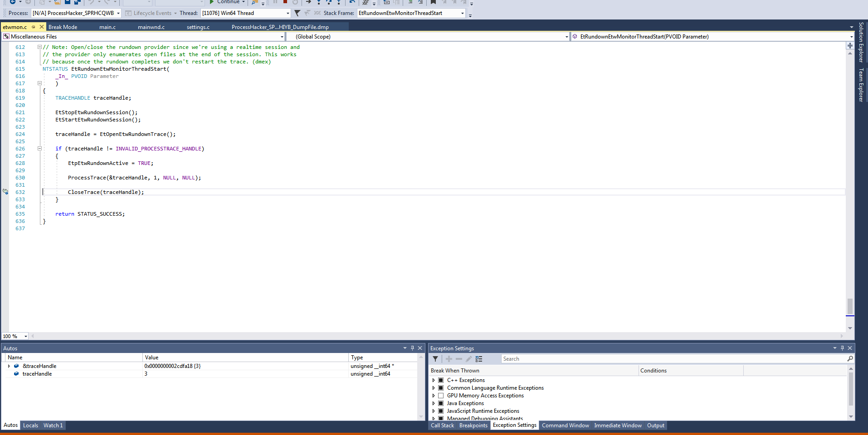Expand &traceHandle variable in Autos
The height and width of the screenshot is (435, 868).
coord(9,366)
